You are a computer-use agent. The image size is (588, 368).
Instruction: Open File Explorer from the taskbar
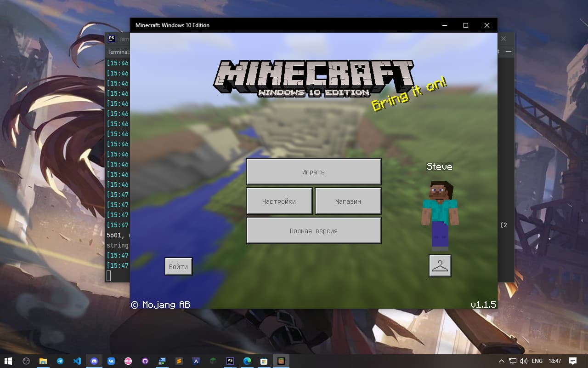point(43,361)
